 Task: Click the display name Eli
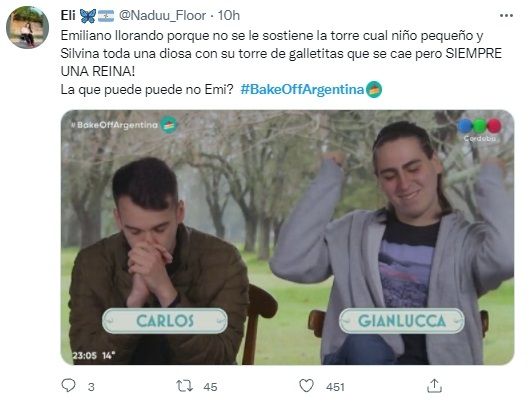click(x=68, y=16)
